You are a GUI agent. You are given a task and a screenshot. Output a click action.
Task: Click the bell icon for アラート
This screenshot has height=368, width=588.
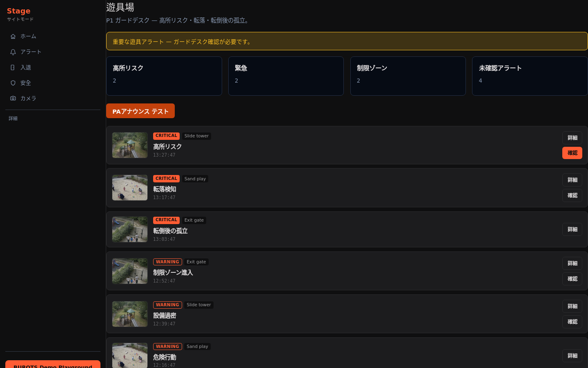[13, 52]
